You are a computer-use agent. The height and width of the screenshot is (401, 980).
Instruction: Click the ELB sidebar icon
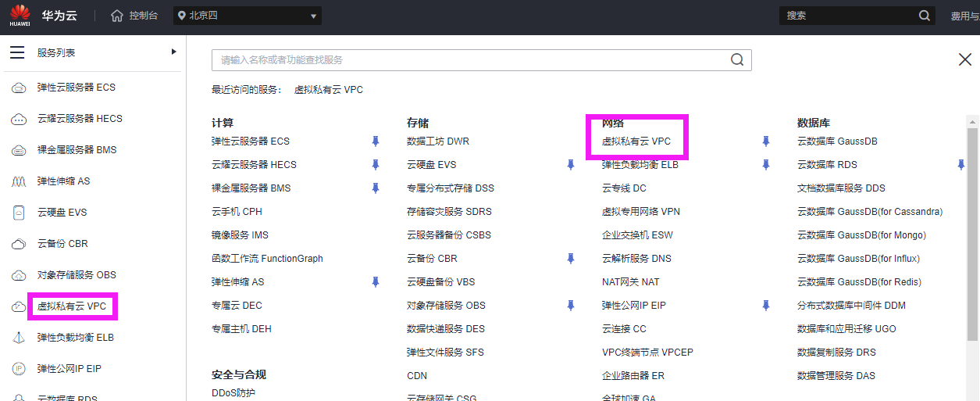click(x=19, y=338)
